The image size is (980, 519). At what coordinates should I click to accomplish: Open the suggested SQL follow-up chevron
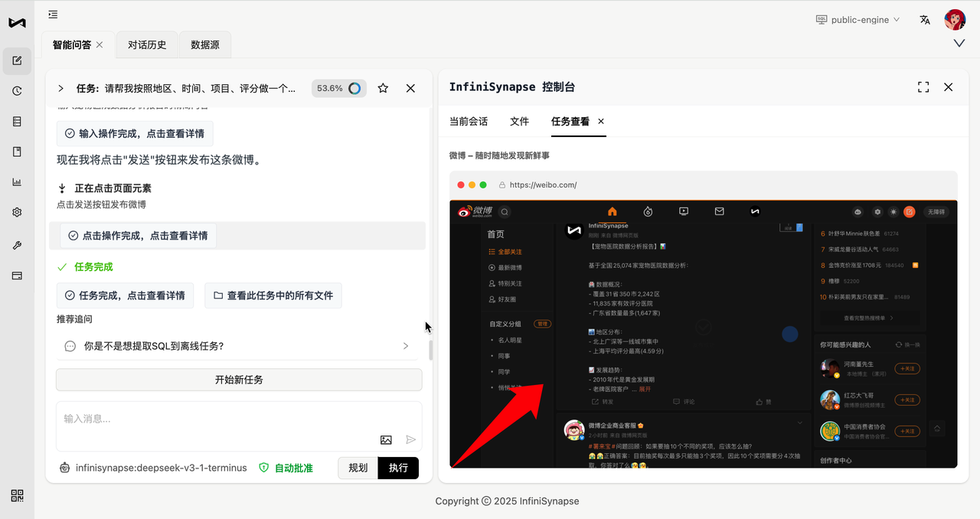click(406, 346)
